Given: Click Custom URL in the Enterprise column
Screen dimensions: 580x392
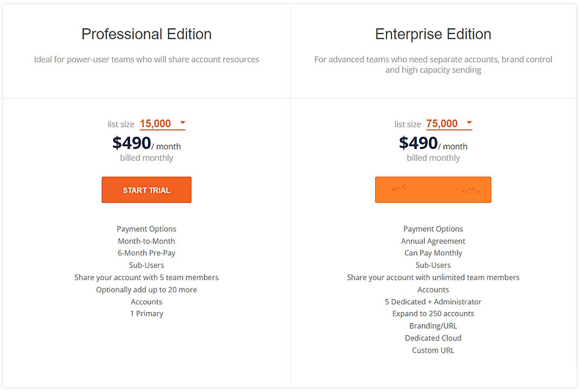Looking at the screenshot, I should (433, 350).
